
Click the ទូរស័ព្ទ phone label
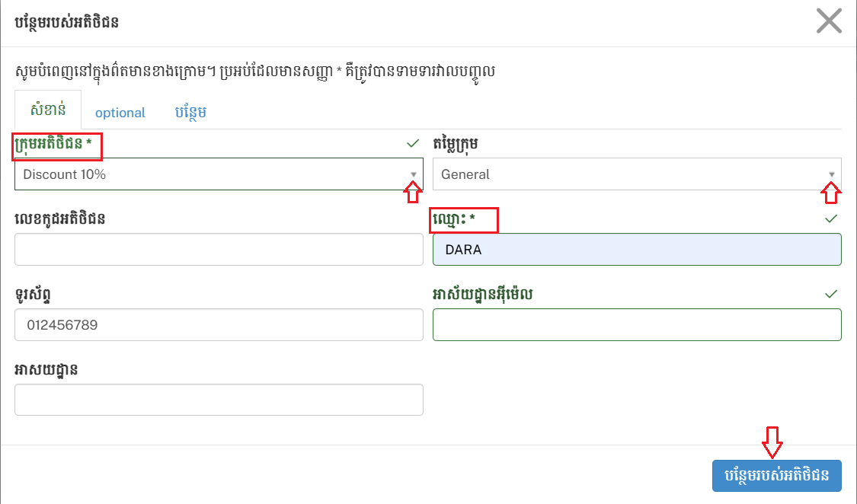click(37, 295)
